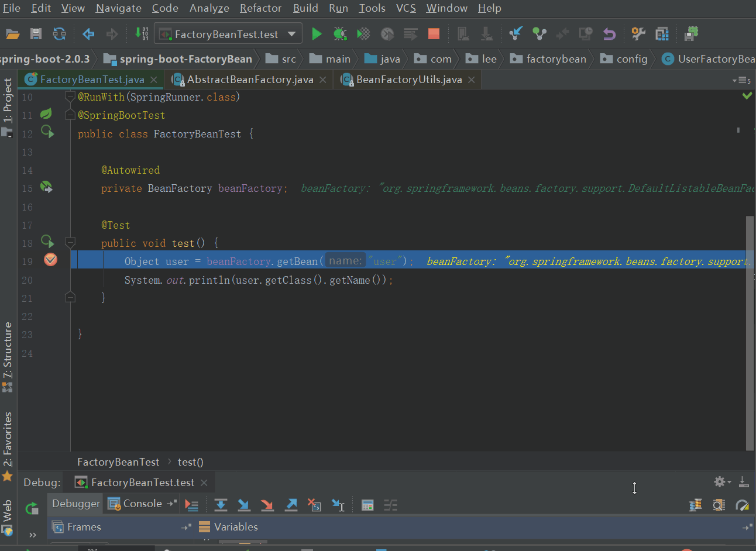Screen dimensions: 756x551
Task: Click Step Over in the debugger toolbar
Action: click(x=221, y=505)
